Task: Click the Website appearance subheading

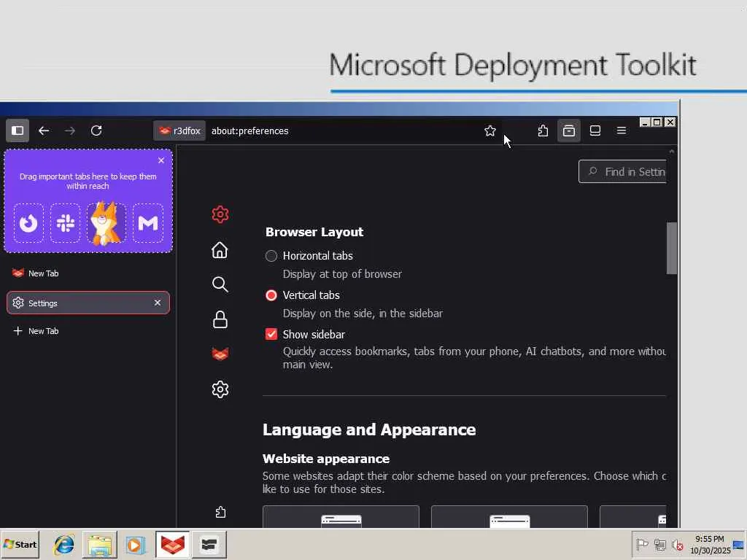Action: [326, 459]
